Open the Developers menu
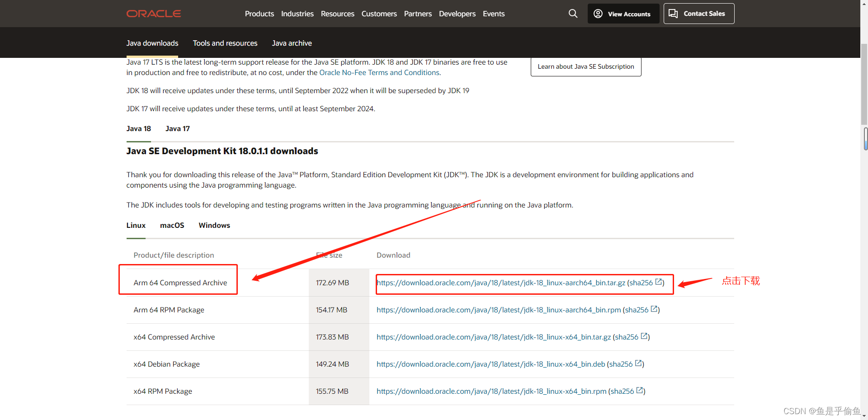Image resolution: width=868 pixels, height=420 pixels. pyautogui.click(x=457, y=14)
